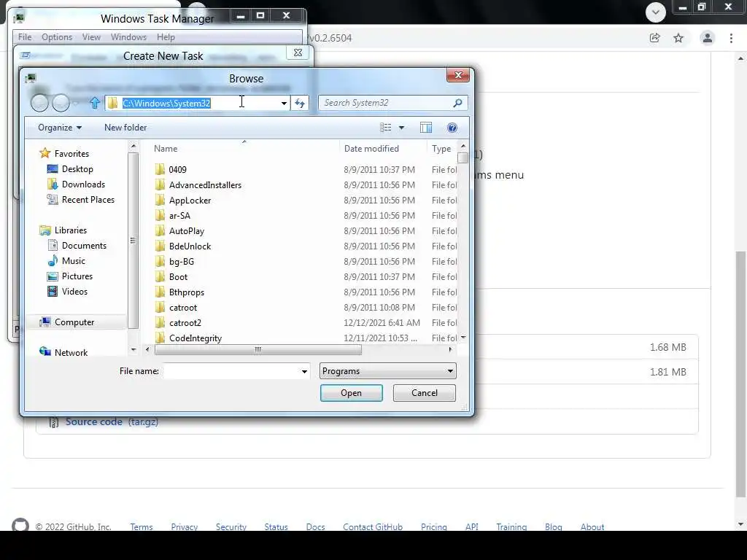The height and width of the screenshot is (560, 747).
Task: Click navigation pane scroll down arrow
Action: pos(133,349)
